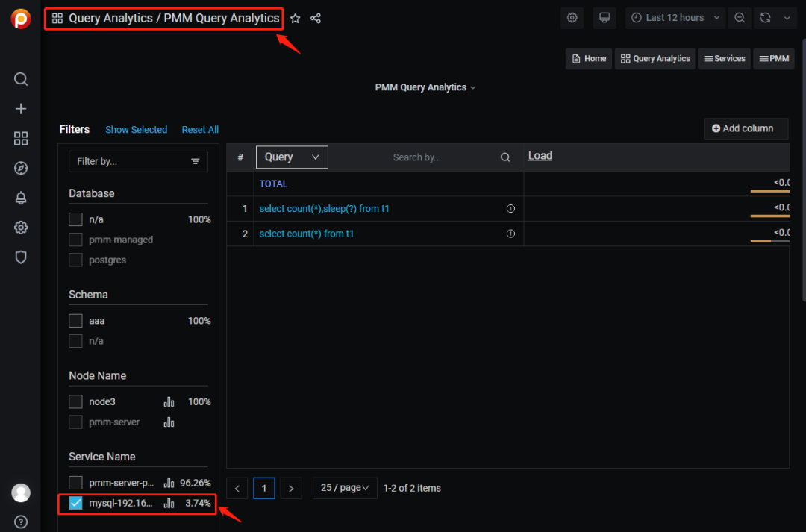Open pmm-server-p... service graph icon
The width and height of the screenshot is (806, 532).
pos(169,483)
